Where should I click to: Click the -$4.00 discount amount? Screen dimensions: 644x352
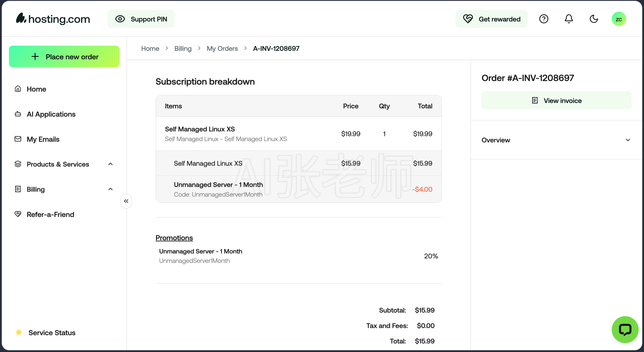point(422,189)
